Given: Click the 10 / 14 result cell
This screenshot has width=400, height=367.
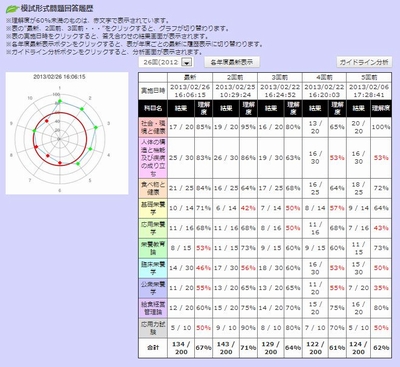Looking at the screenshot, I should [x=181, y=208].
